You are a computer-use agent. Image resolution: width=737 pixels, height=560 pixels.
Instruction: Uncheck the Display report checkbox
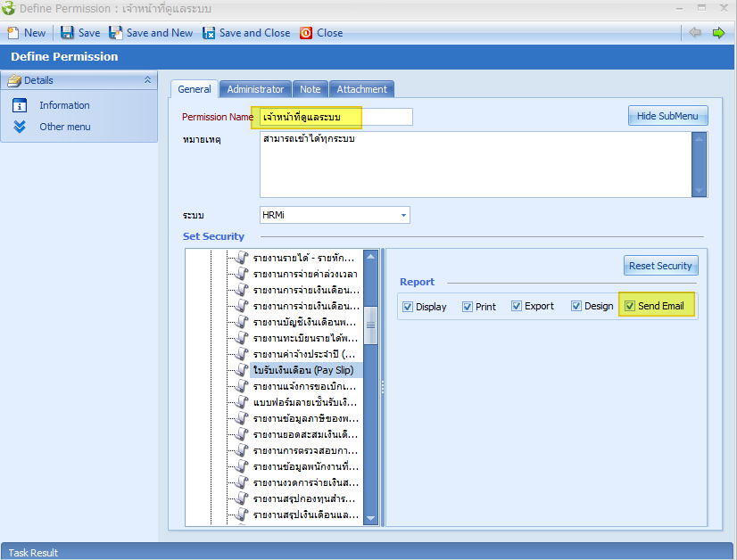pyautogui.click(x=409, y=307)
